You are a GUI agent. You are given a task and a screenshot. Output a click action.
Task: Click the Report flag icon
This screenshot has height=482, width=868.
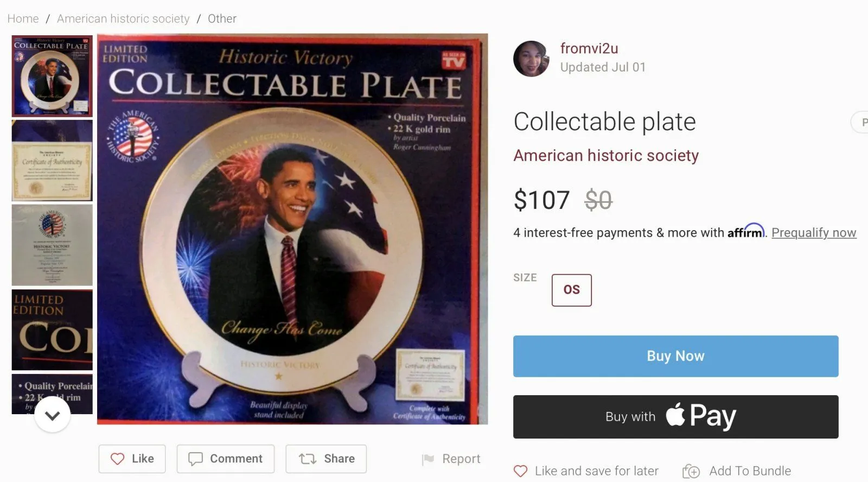(x=428, y=459)
